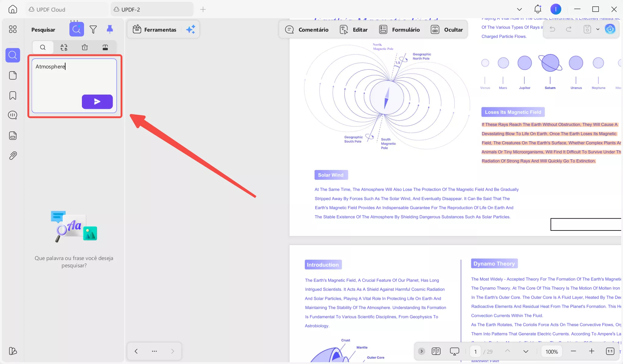Open the filter funnel in search panel
The width and height of the screenshot is (623, 364).
pyautogui.click(x=93, y=29)
